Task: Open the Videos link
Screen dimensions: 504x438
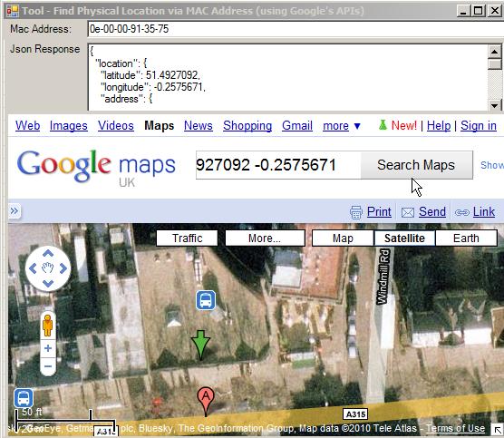Action: click(x=116, y=125)
